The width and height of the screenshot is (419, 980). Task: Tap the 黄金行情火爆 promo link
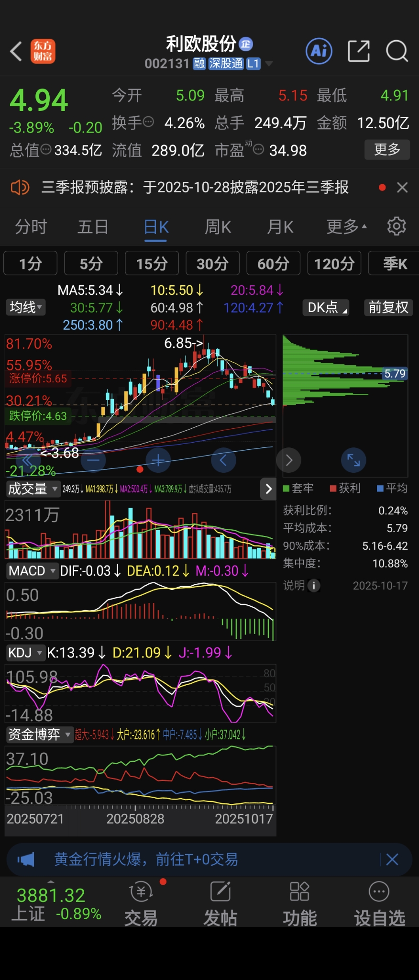(146, 859)
